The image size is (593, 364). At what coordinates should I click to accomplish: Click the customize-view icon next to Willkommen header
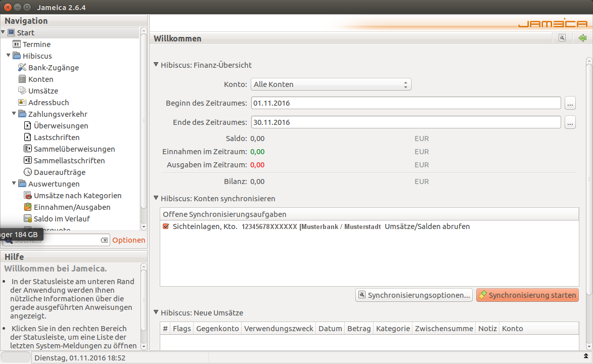(562, 38)
